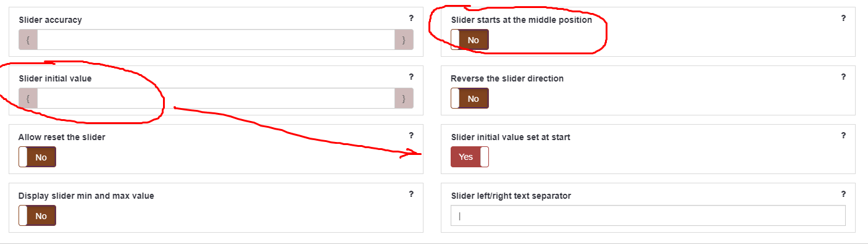This screenshot has width=868, height=250.
Task: Toggle Display slider min and max value
Action: pyautogui.click(x=37, y=215)
